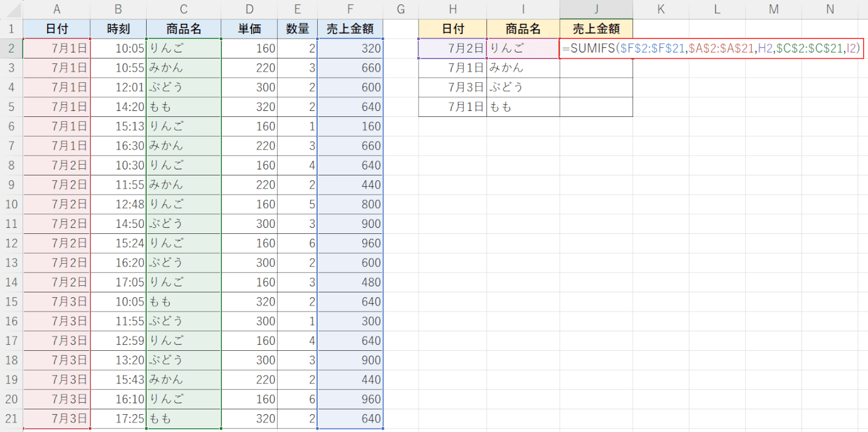Click time value 10:05 in row 2

point(119,48)
